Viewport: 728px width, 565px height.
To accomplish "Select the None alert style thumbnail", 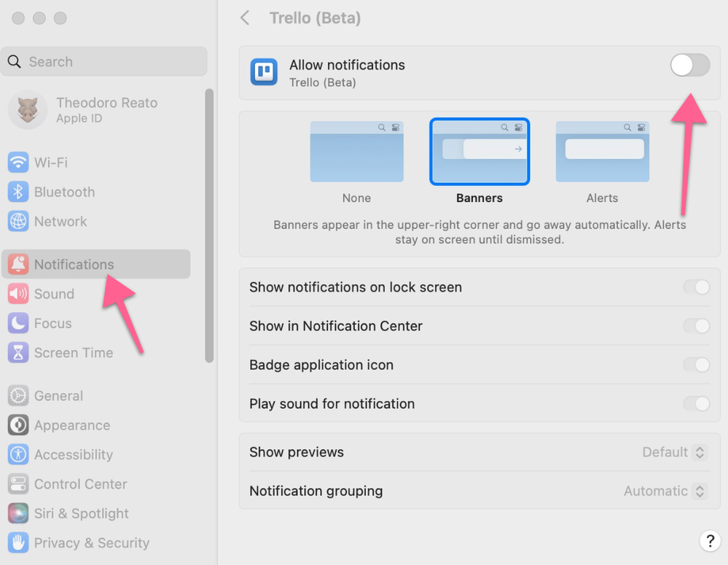I will (356, 152).
